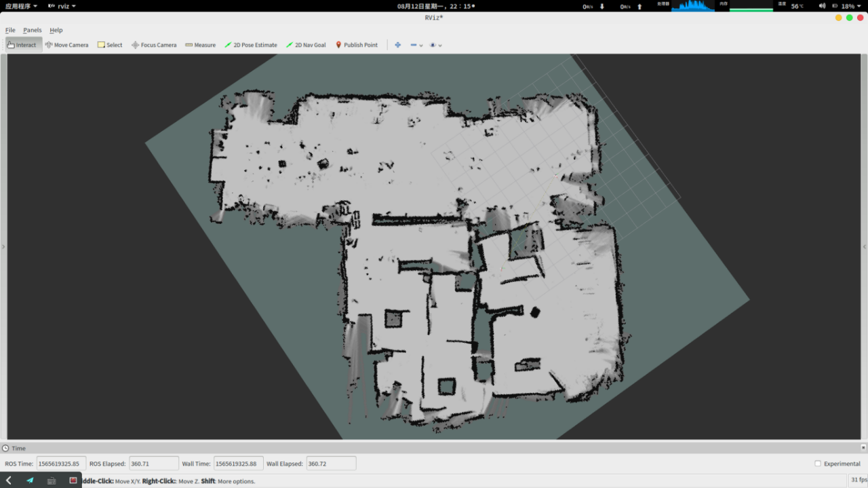Expand the collapsed right side panel handle

(x=865, y=247)
